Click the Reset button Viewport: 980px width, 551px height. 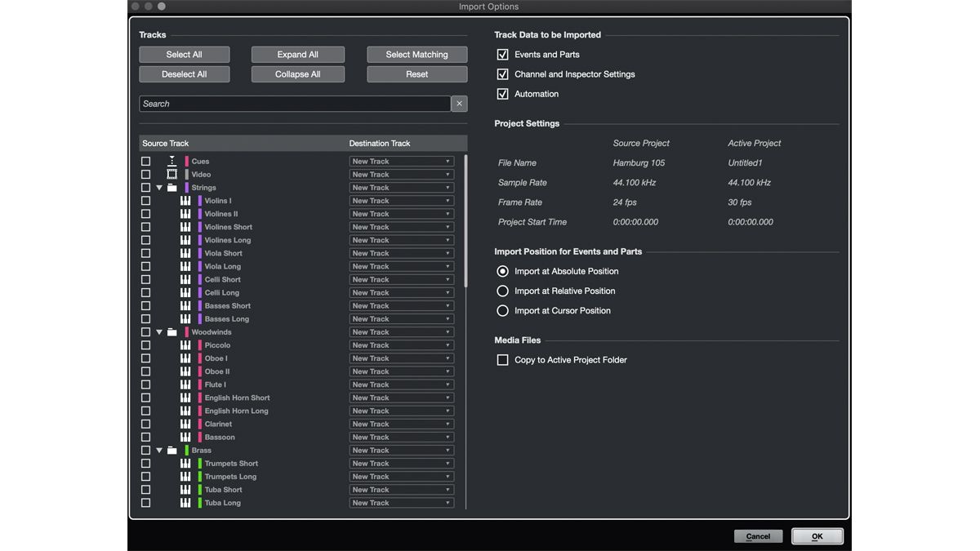(417, 74)
